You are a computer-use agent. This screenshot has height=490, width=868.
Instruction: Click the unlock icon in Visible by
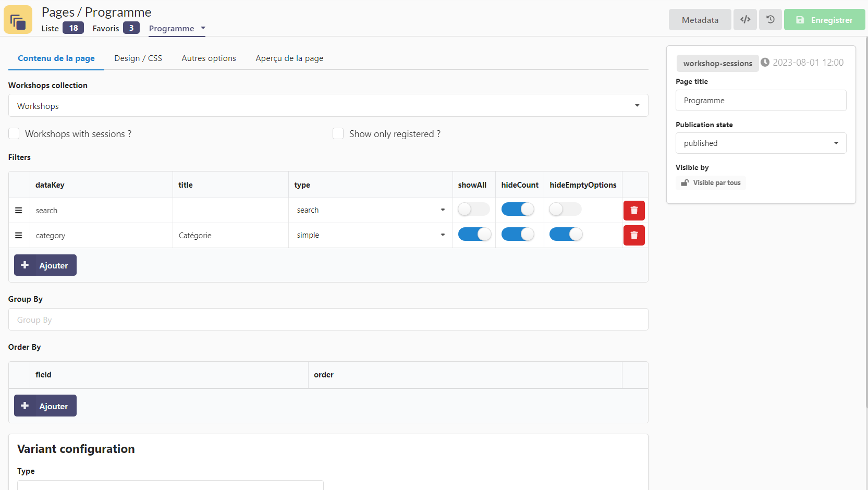pos(685,183)
